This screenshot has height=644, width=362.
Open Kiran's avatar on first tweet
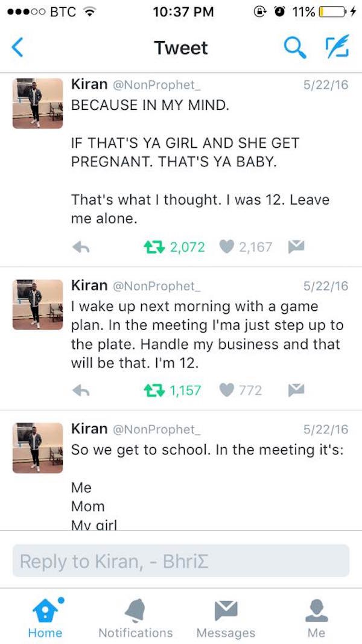click(x=38, y=103)
